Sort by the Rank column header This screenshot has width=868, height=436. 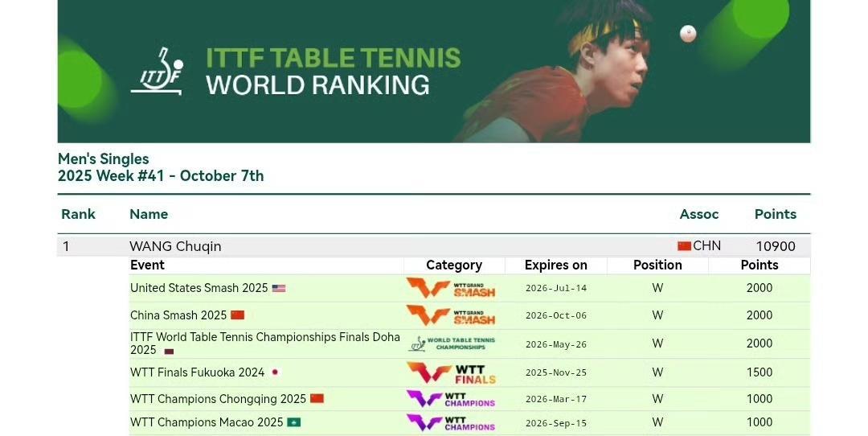(x=78, y=214)
